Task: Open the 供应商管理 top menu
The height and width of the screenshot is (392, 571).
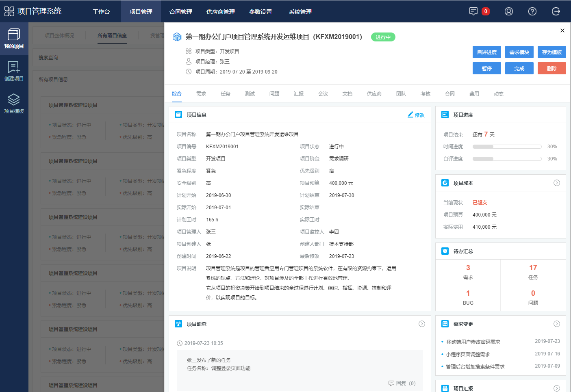Action: point(221,11)
